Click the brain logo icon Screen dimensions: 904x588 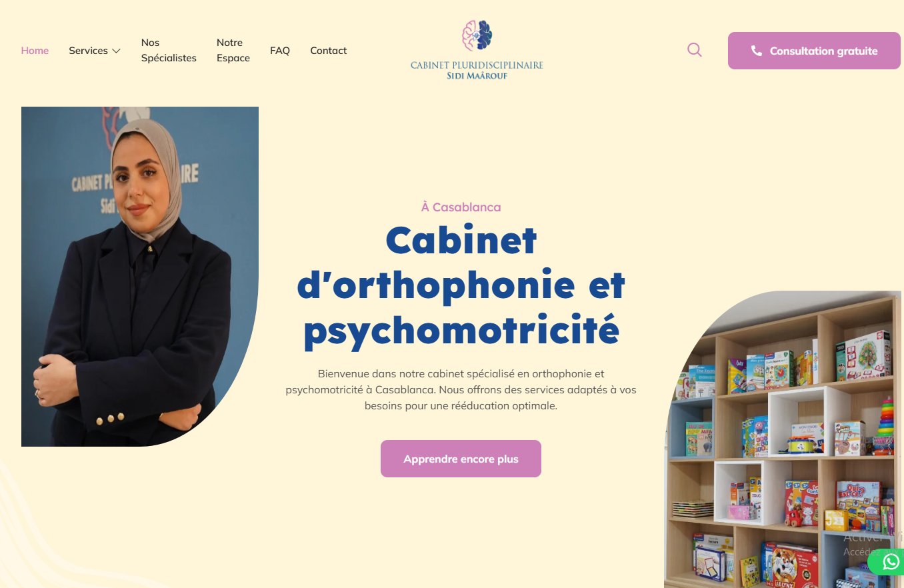click(x=477, y=35)
